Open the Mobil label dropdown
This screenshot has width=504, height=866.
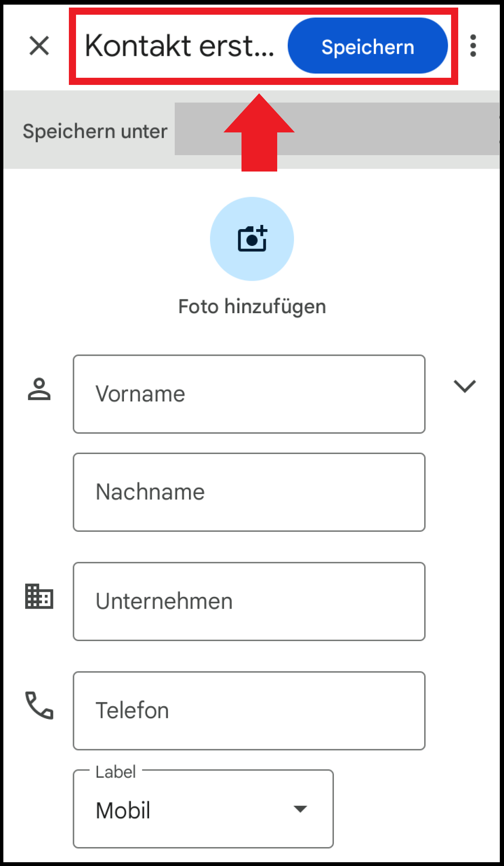(x=203, y=809)
